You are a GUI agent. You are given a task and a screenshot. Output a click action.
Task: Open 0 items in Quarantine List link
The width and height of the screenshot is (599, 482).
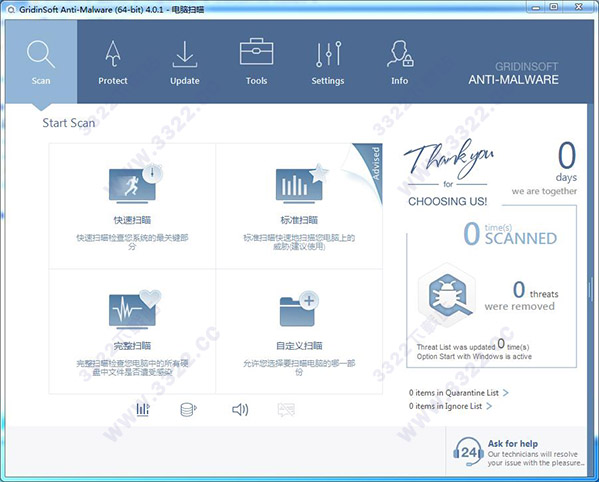tap(453, 393)
